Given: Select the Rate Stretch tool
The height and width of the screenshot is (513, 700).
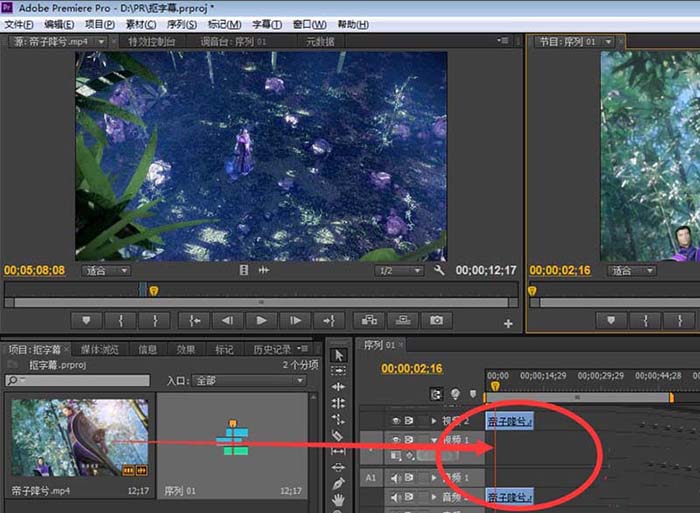Looking at the screenshot, I should tap(338, 419).
